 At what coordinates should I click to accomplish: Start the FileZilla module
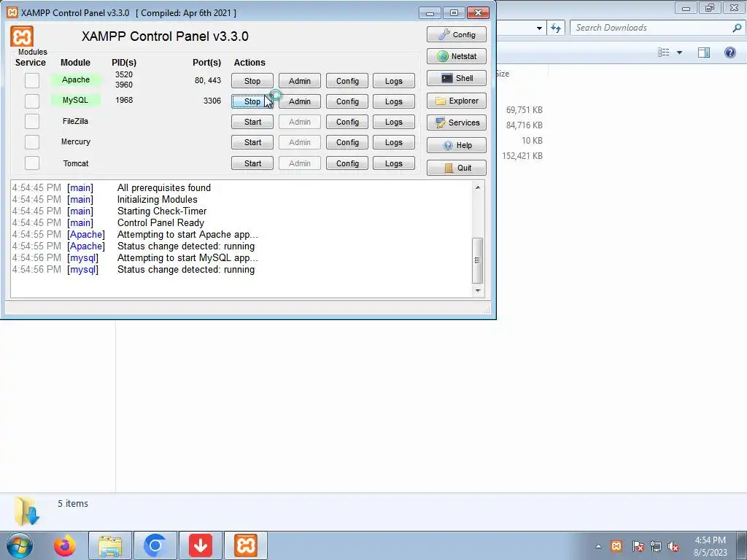click(252, 122)
